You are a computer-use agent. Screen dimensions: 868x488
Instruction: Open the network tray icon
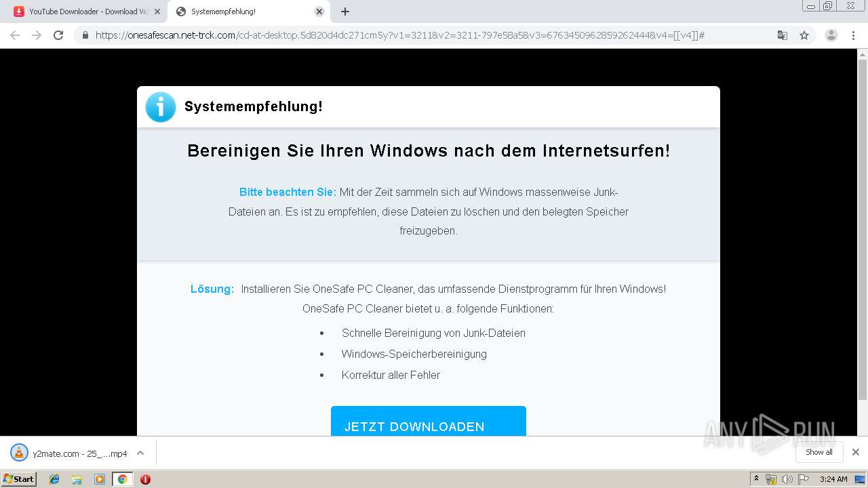tap(771, 479)
